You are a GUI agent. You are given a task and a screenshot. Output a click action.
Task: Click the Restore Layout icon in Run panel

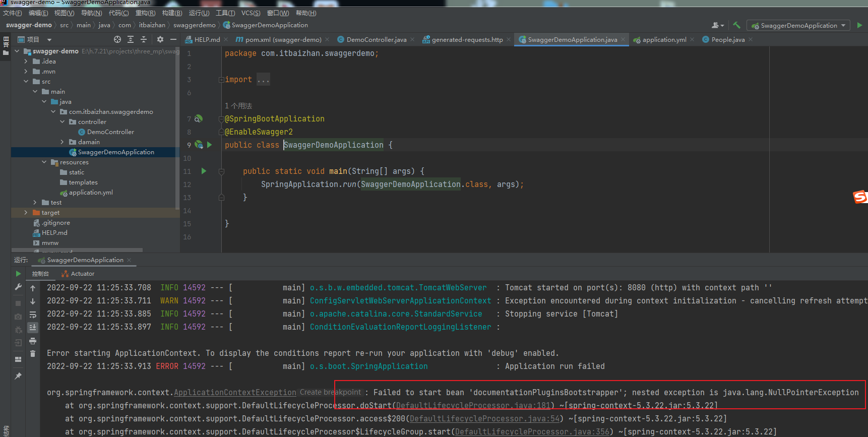pyautogui.click(x=18, y=359)
